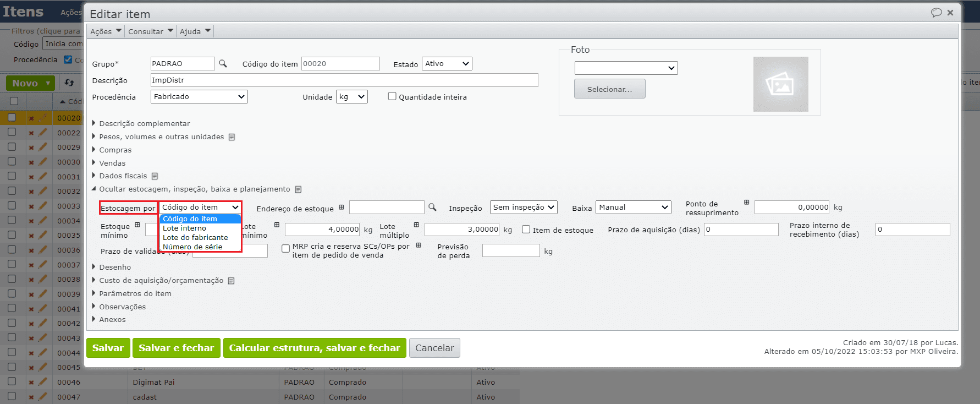
Task: Choose Lote do fabricante from Estocagem por list
Action: point(200,238)
